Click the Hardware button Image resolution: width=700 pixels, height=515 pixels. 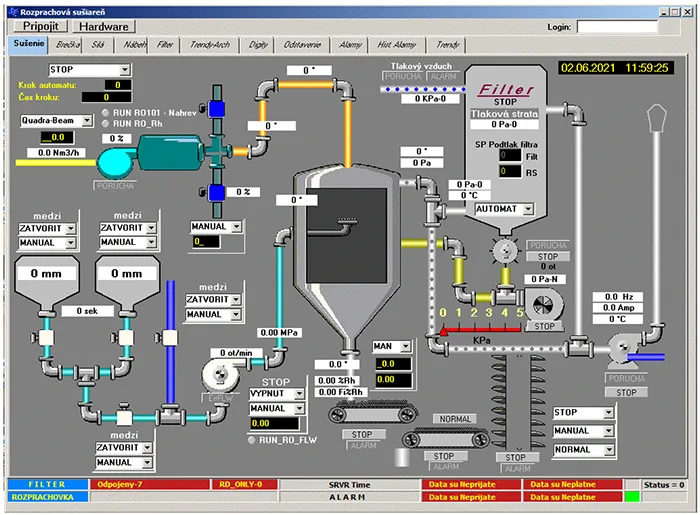104,27
